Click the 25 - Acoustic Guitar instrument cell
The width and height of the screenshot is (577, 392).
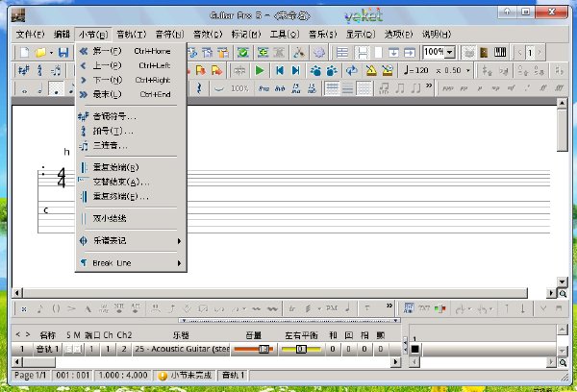(x=181, y=349)
